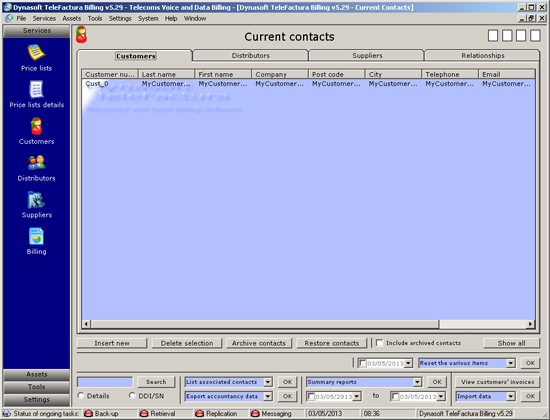Viewport: 550px width, 420px height.
Task: Tick the start date checkbox before 'to'
Action: tap(310, 396)
